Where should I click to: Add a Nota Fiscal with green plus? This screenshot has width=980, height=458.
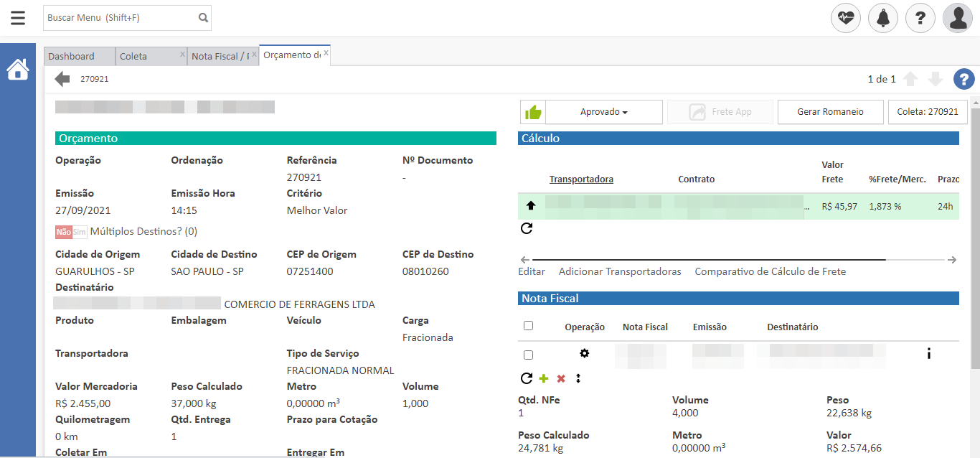click(x=544, y=378)
